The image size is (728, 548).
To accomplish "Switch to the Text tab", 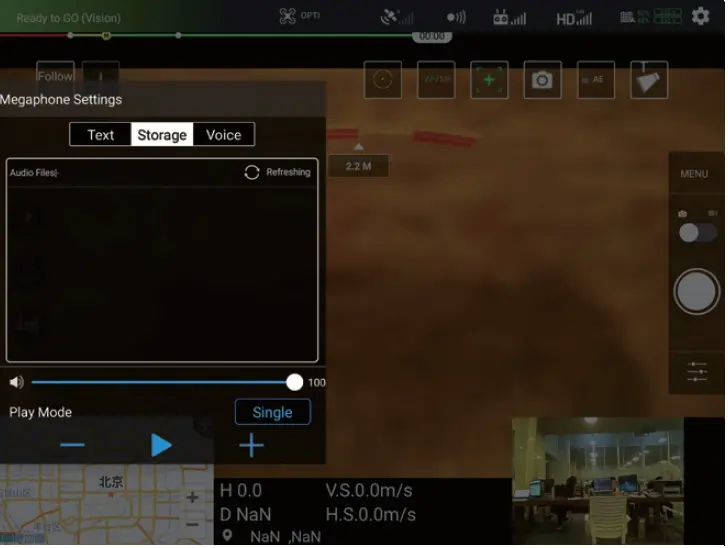I will pyautogui.click(x=101, y=135).
